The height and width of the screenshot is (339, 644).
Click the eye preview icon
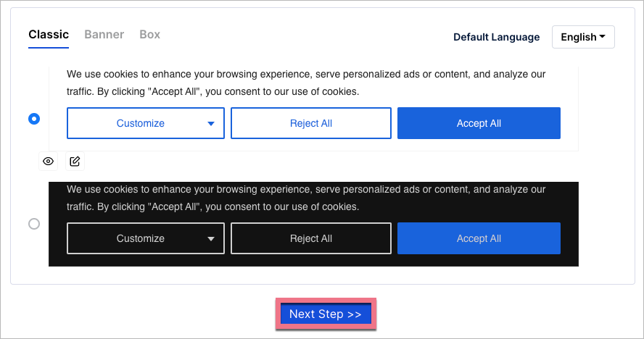coord(49,162)
